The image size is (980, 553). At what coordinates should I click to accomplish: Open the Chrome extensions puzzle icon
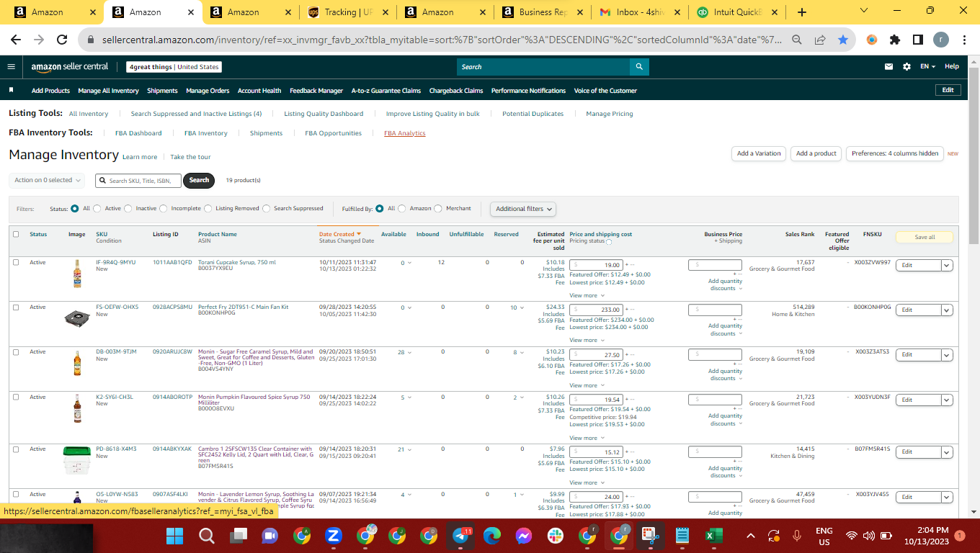(895, 40)
